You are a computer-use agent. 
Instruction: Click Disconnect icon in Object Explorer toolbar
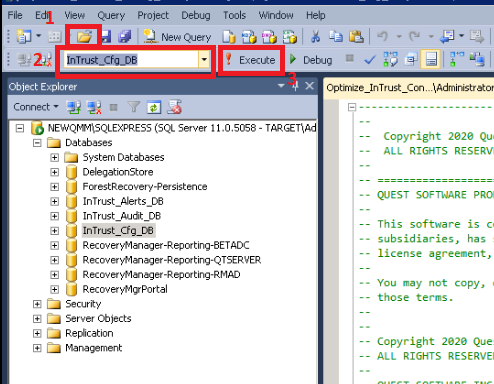click(x=94, y=107)
